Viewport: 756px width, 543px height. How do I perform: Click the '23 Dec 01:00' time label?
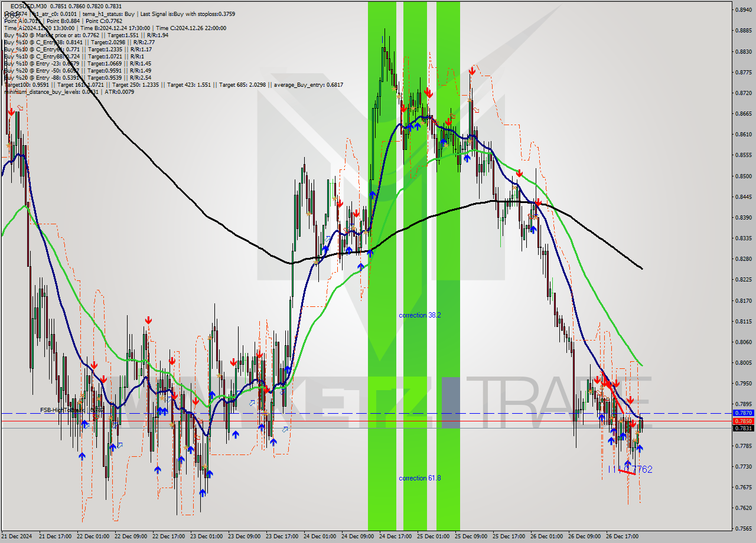[206, 537]
